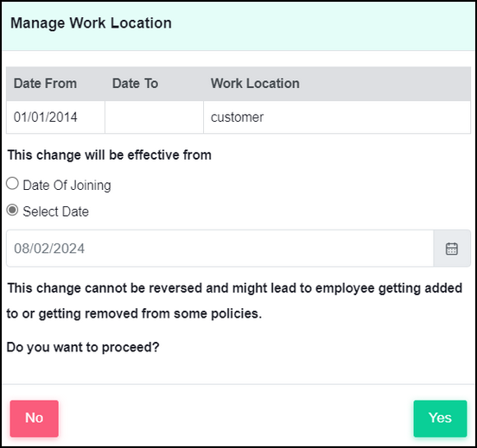
Task: Click the customer table row
Action: [238, 117]
